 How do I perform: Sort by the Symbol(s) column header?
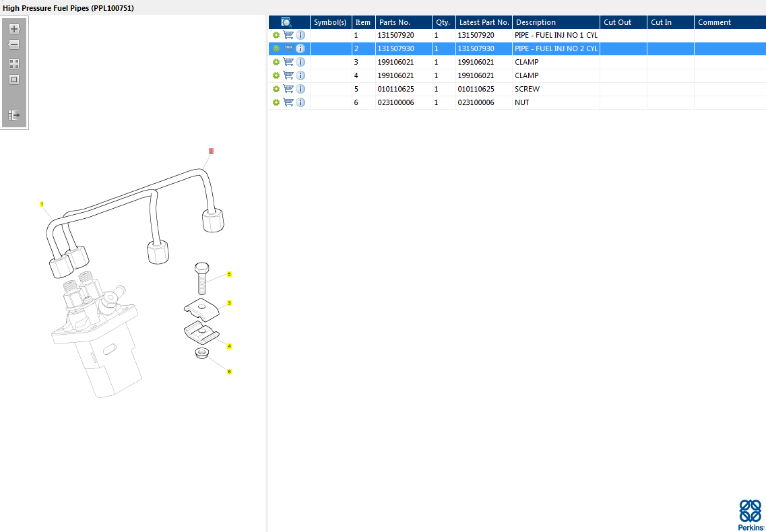tap(331, 22)
